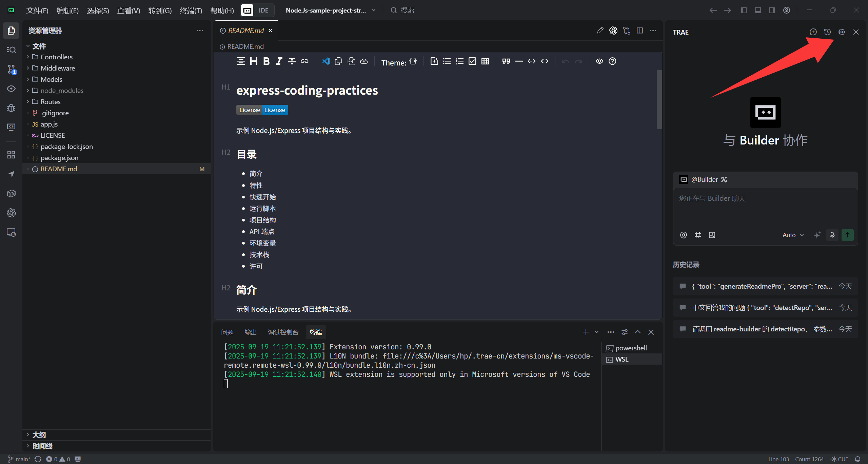Toggle the IDE mode switch in title bar
This screenshot has height=464, width=868.
[x=257, y=10]
